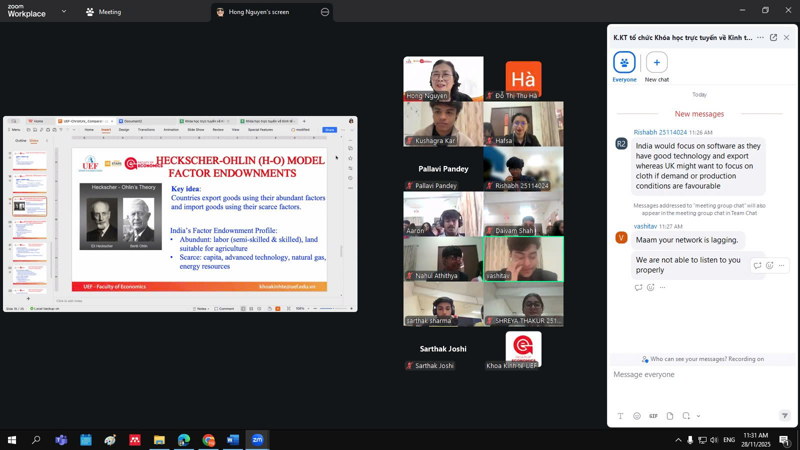
Task: Select vashitav's highlighted video tile
Action: pyautogui.click(x=523, y=259)
